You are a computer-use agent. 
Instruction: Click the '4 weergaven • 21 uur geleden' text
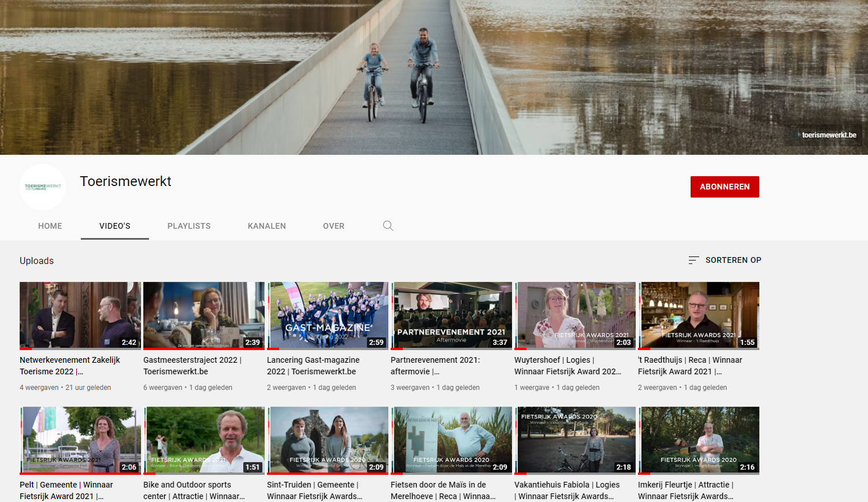(65, 388)
